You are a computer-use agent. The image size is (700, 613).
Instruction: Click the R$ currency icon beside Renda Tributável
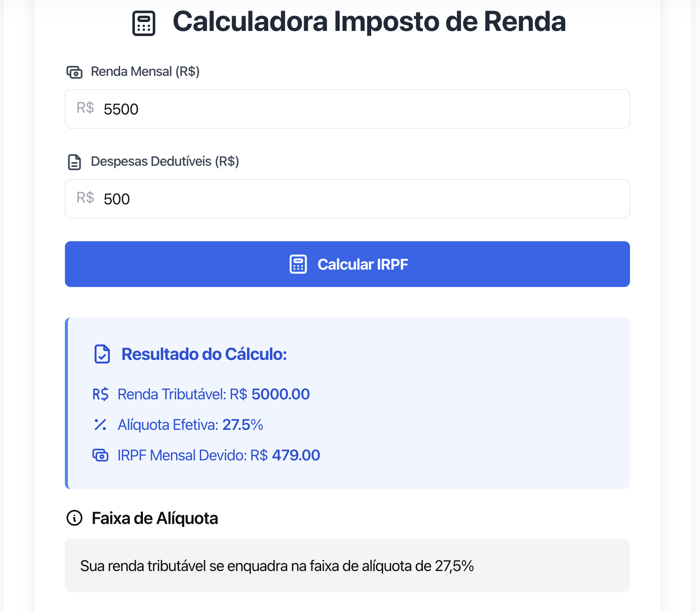click(x=101, y=394)
